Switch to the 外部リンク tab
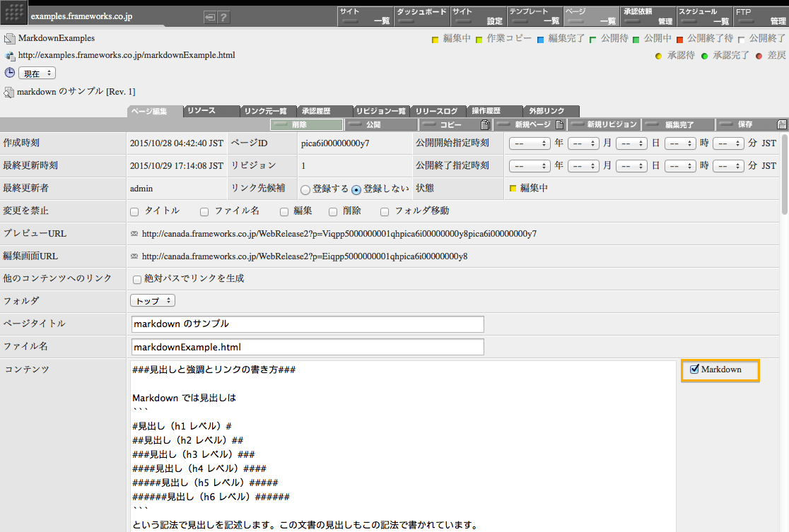This screenshot has width=789, height=532. (x=552, y=111)
